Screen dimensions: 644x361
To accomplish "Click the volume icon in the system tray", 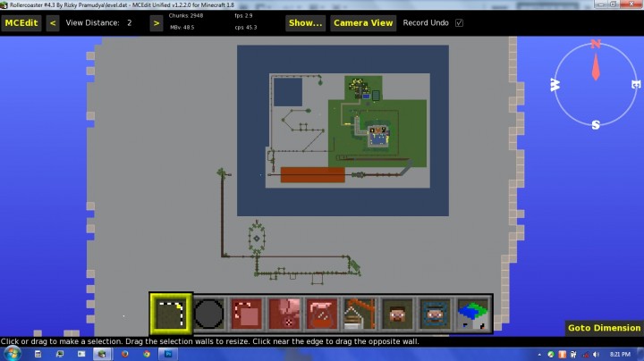I will [597, 355].
